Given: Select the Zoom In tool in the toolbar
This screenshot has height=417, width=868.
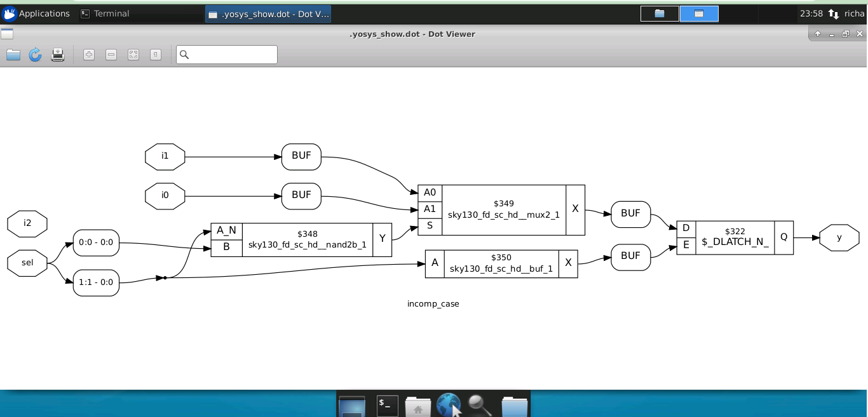Looking at the screenshot, I should [88, 55].
